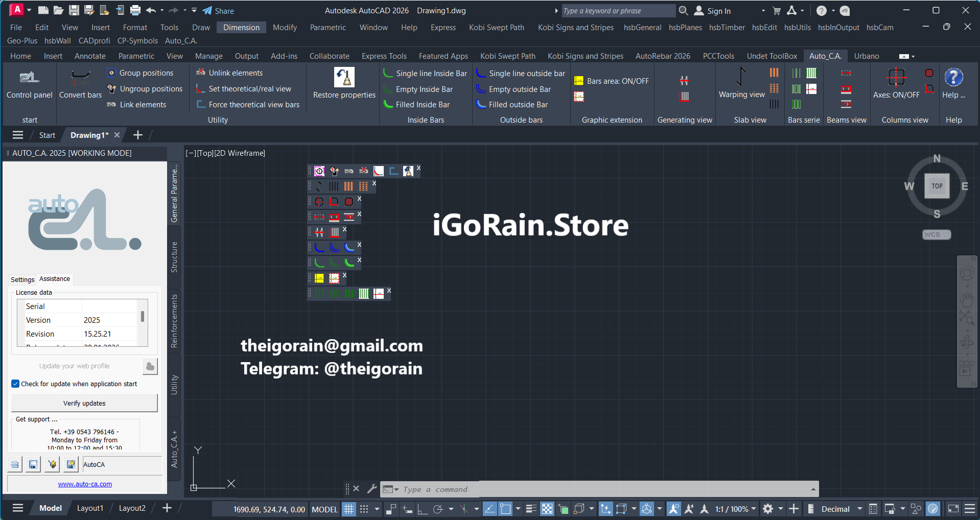Viewport: 980px width, 520px height.
Task: Click Force theoretical view bars
Action: pos(248,105)
